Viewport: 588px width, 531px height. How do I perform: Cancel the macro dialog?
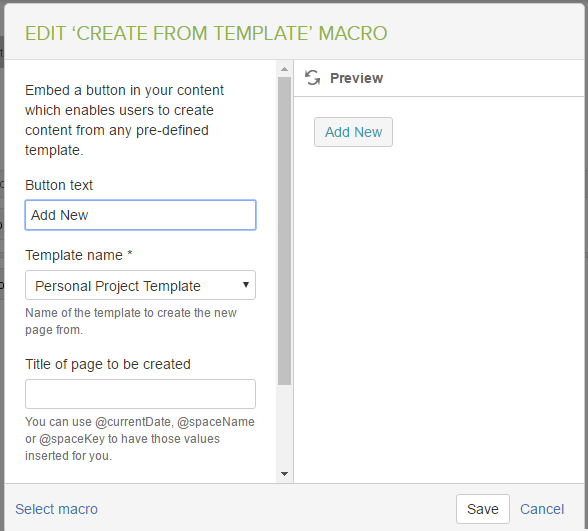pyautogui.click(x=542, y=509)
